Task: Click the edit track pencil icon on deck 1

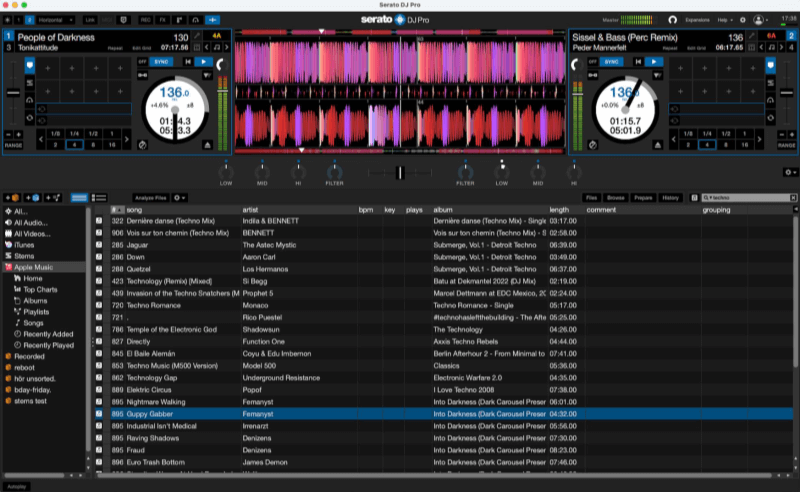Action: pos(197,37)
